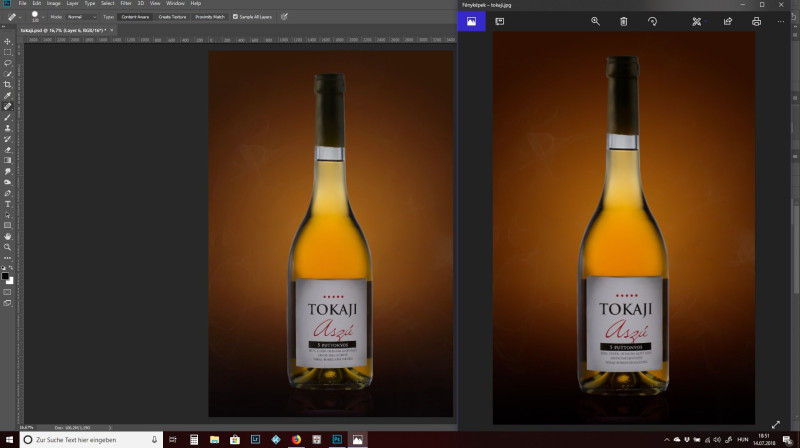Print the photo using printer icon
Image resolution: width=800 pixels, height=448 pixels.
[756, 21]
